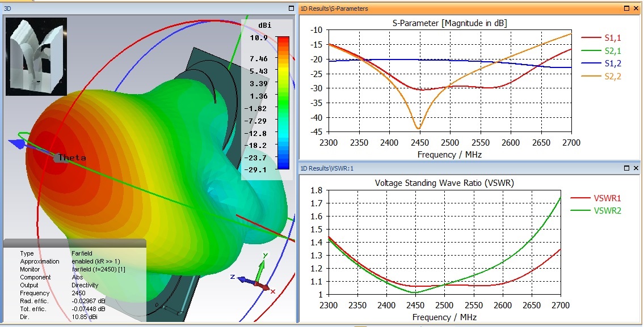Click the Output Directivity entry

pos(59,285)
